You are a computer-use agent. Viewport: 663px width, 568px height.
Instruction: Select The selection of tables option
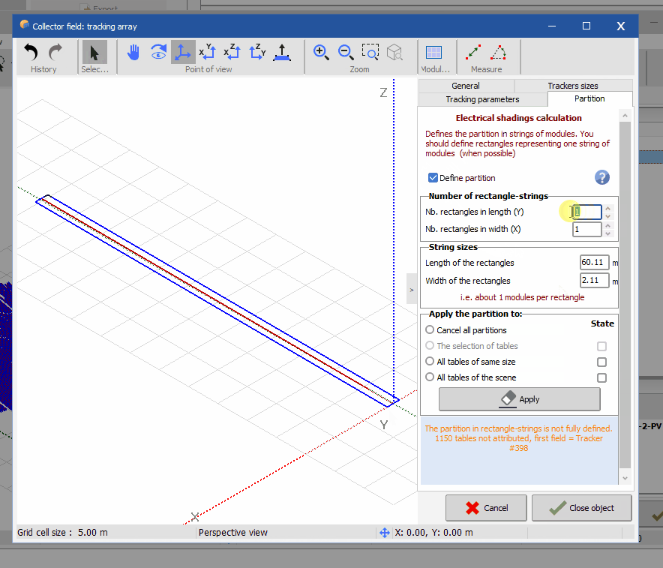click(x=430, y=346)
